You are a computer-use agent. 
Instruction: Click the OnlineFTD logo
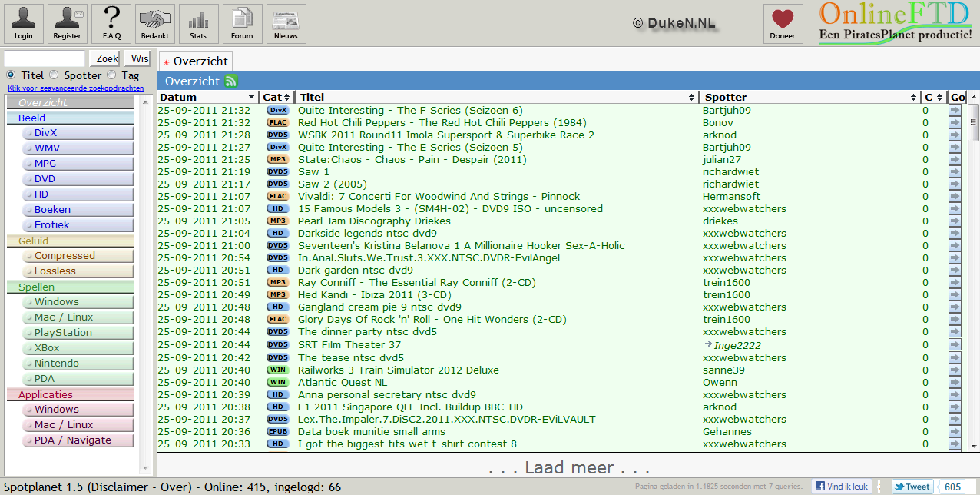point(896,22)
